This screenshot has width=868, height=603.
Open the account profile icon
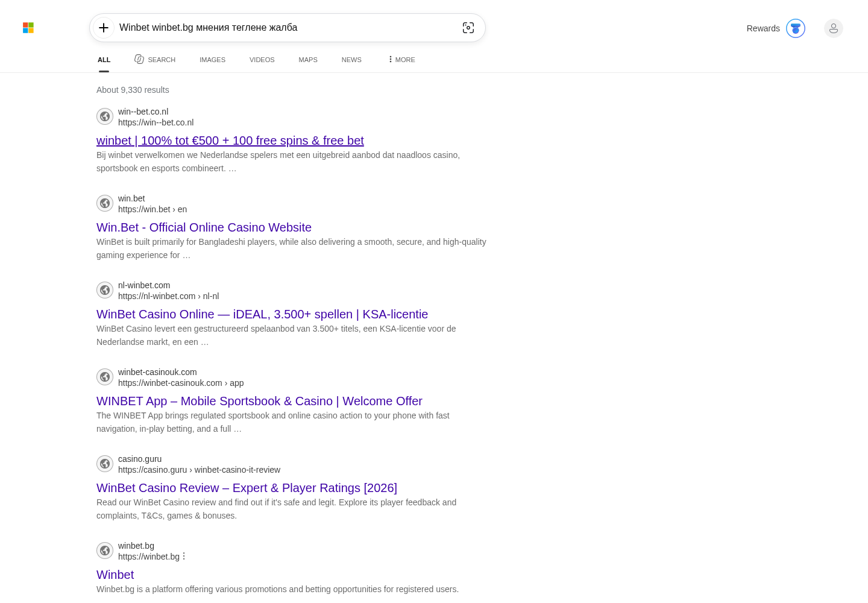(x=834, y=28)
